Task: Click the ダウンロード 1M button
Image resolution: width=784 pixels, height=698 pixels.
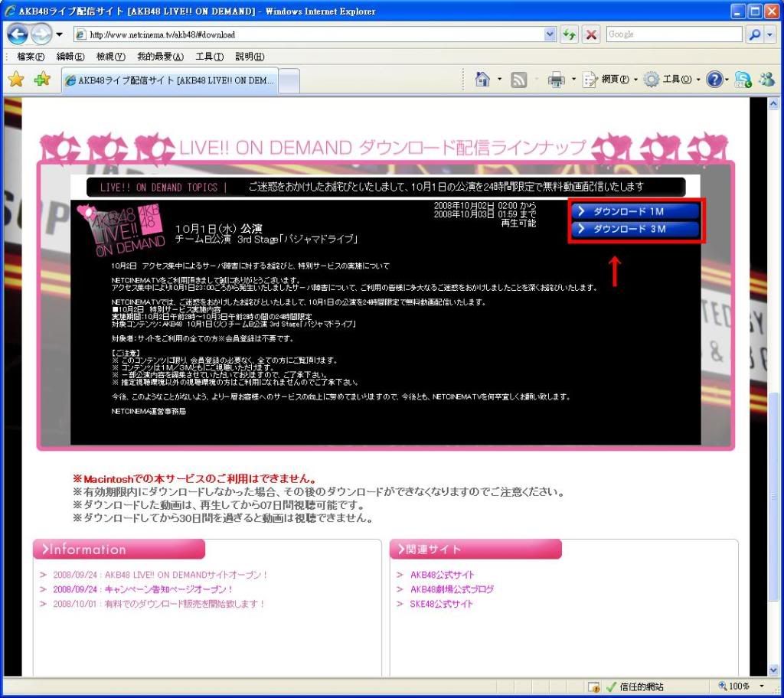Action: pos(634,211)
